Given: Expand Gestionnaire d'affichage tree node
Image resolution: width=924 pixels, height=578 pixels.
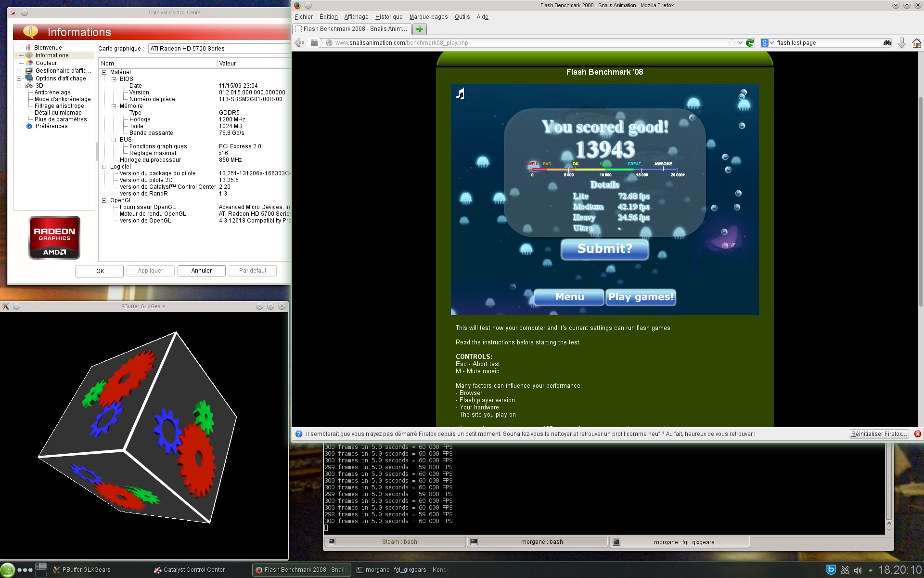Looking at the screenshot, I should click(19, 71).
